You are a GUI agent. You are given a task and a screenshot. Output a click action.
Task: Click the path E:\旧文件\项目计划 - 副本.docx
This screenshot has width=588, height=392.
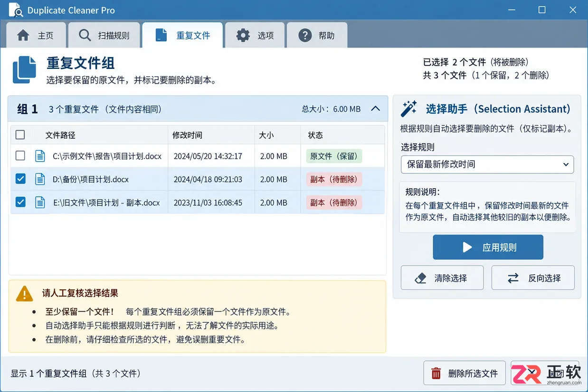point(106,203)
